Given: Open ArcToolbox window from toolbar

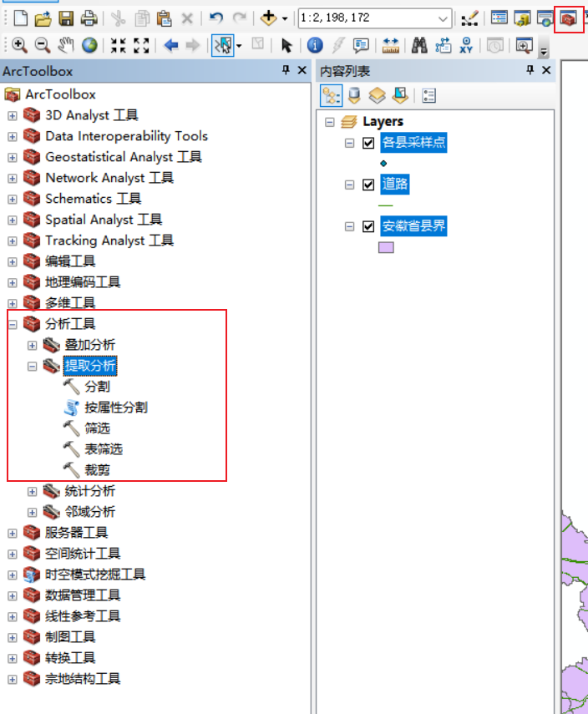Looking at the screenshot, I should click(569, 18).
